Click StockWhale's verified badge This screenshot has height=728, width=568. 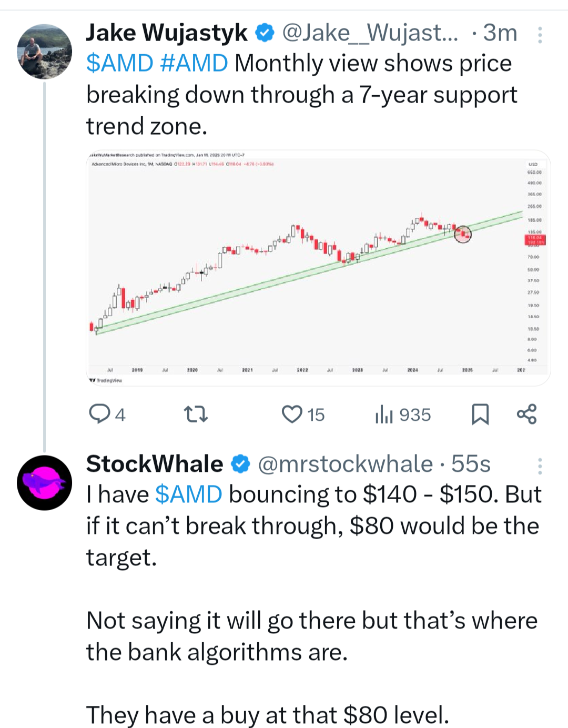(x=241, y=464)
